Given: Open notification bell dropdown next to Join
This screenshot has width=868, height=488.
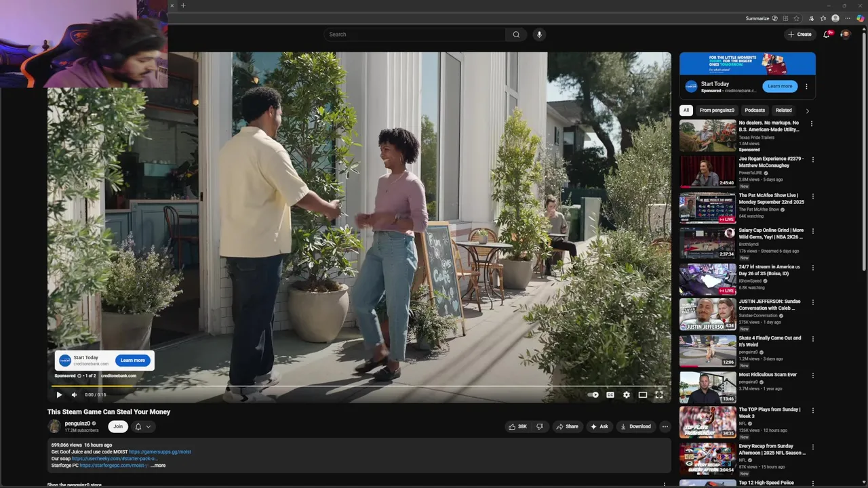Looking at the screenshot, I should pos(142,426).
